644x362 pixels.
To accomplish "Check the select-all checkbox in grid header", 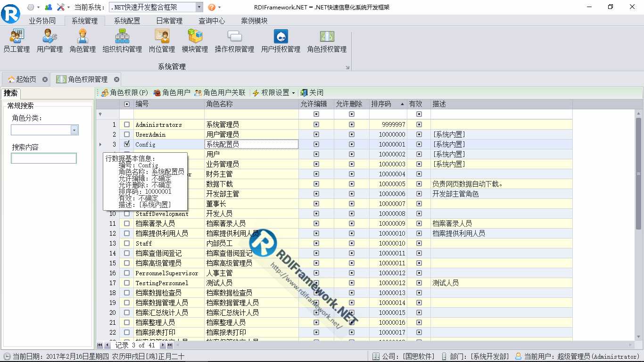I will 126,104.
